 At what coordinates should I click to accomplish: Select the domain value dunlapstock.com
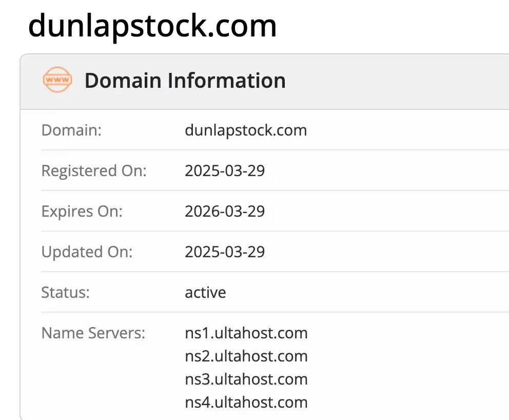point(246,130)
